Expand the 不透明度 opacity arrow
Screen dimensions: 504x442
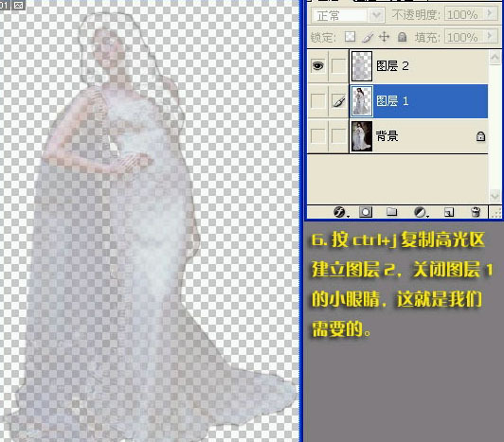pyautogui.click(x=490, y=13)
